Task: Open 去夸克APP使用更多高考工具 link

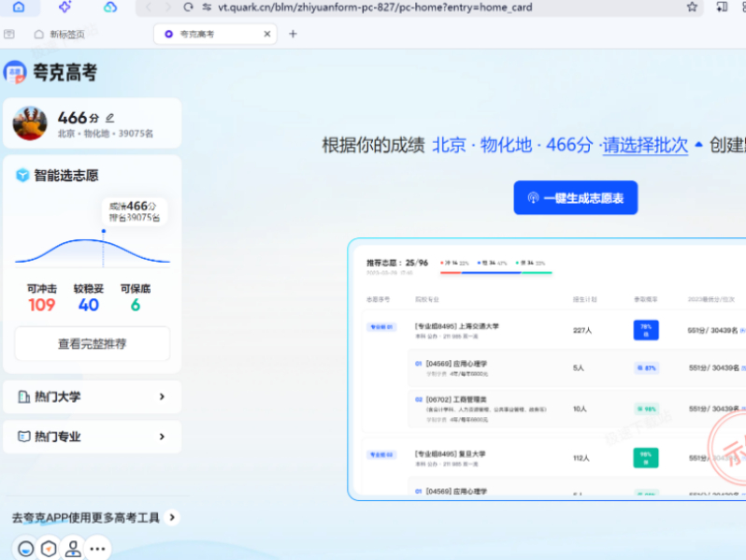Action: tap(86, 518)
